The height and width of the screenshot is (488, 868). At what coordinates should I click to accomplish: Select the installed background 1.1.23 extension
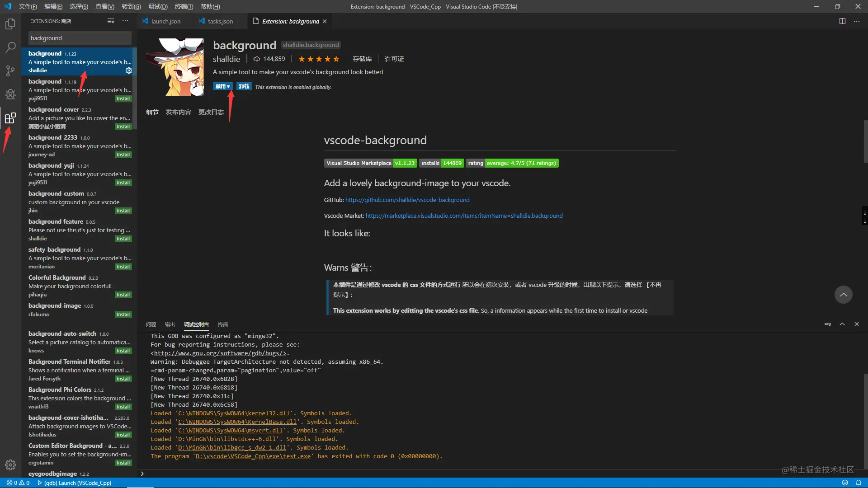tap(79, 61)
